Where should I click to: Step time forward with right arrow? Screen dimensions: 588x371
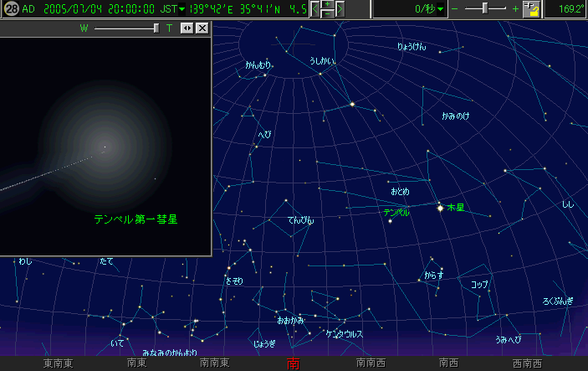pyautogui.click(x=340, y=10)
